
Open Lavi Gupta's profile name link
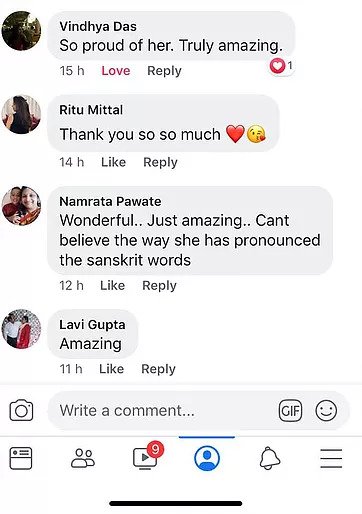(x=92, y=325)
